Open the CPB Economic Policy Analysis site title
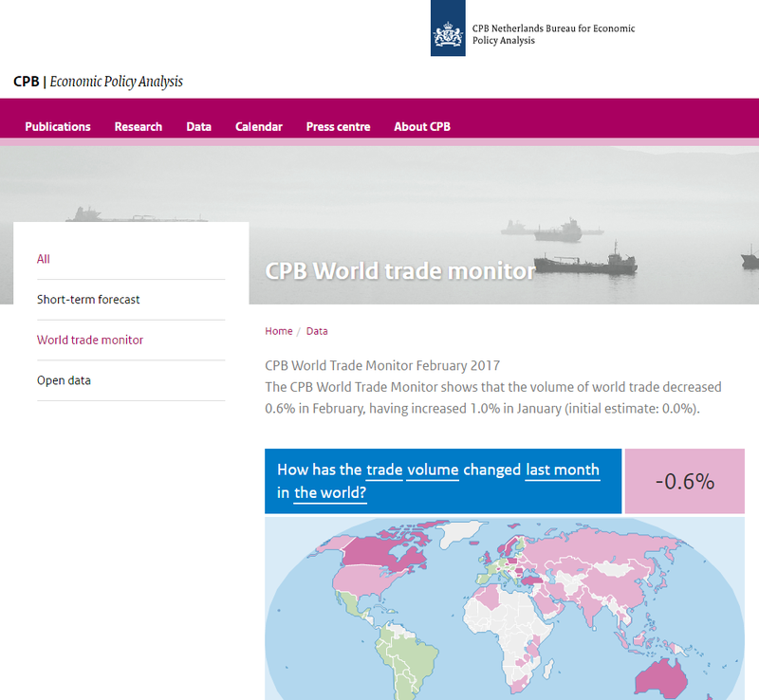This screenshot has width=759, height=700. tap(98, 82)
